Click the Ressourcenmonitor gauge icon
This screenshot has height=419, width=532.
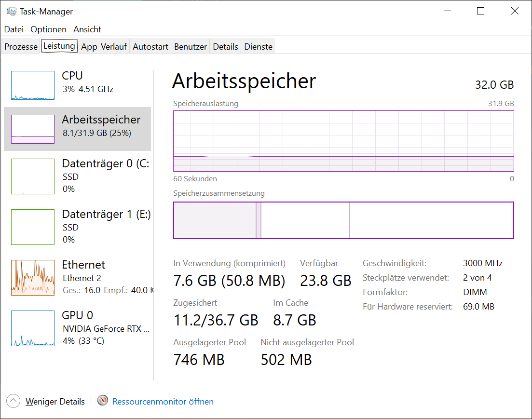[x=103, y=401]
